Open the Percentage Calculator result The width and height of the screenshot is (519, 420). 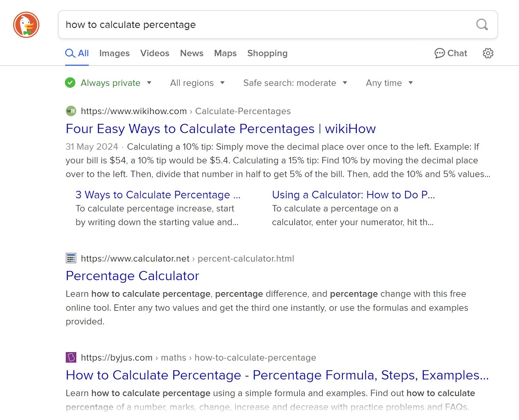(x=132, y=276)
